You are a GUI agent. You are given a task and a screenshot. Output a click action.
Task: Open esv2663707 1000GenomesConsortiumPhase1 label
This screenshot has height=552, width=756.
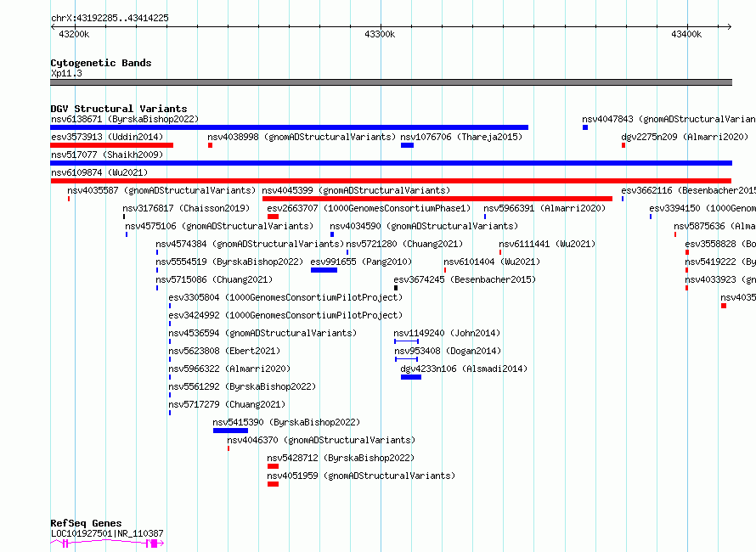[369, 208]
